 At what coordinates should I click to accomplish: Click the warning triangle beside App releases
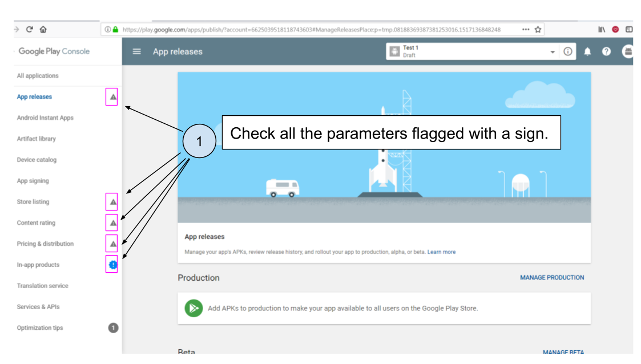click(x=113, y=97)
